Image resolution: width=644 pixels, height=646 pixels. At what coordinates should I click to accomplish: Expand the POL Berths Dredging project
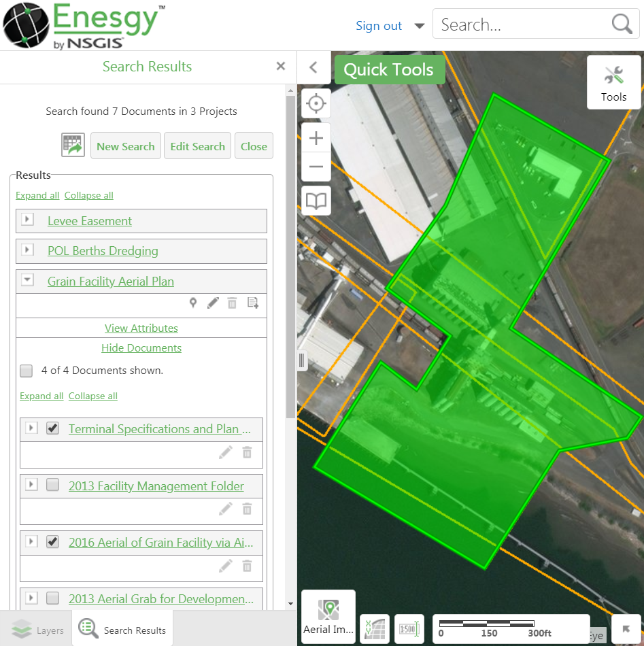pyautogui.click(x=28, y=250)
